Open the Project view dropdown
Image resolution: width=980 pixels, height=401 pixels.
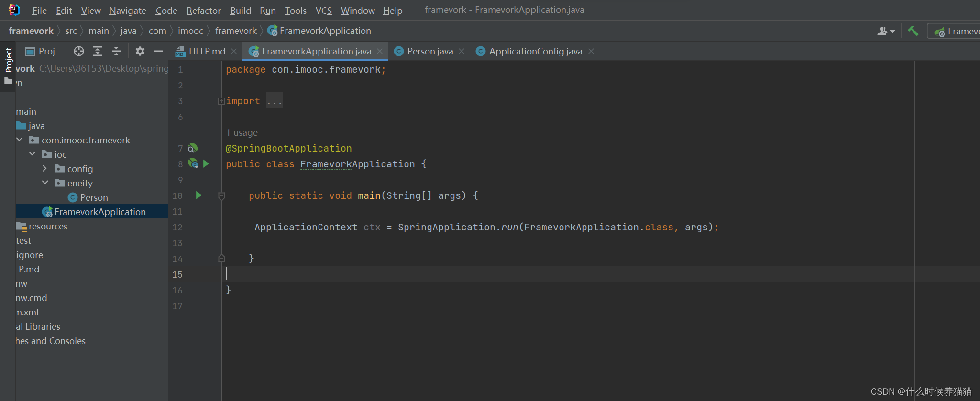(x=43, y=51)
